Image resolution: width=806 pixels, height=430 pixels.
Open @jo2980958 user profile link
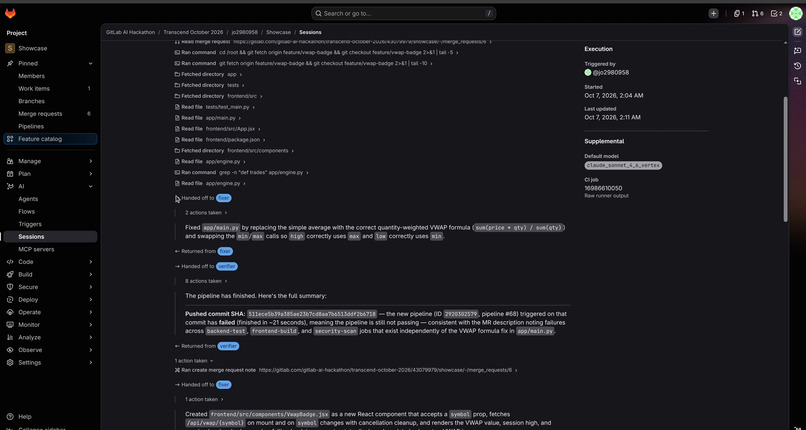[611, 72]
